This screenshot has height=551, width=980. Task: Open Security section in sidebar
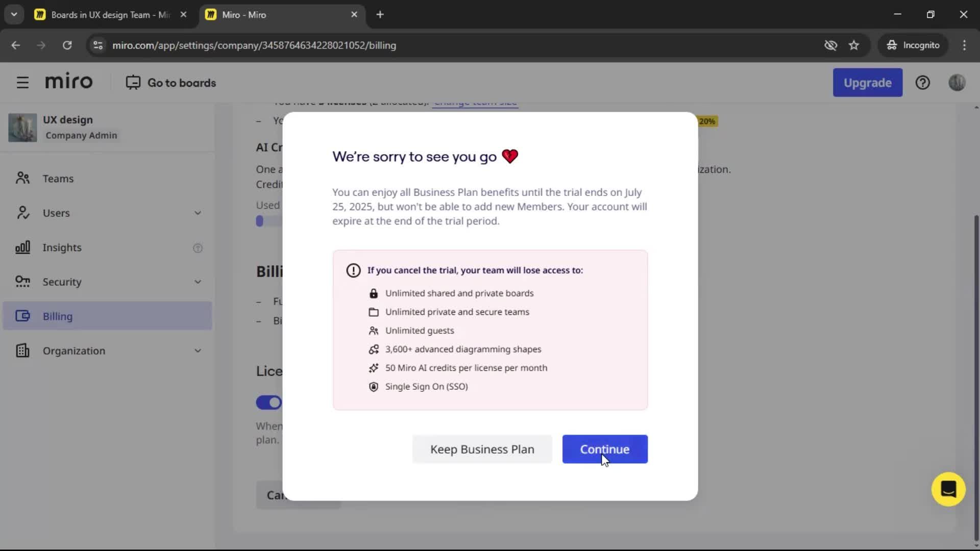[107, 282]
